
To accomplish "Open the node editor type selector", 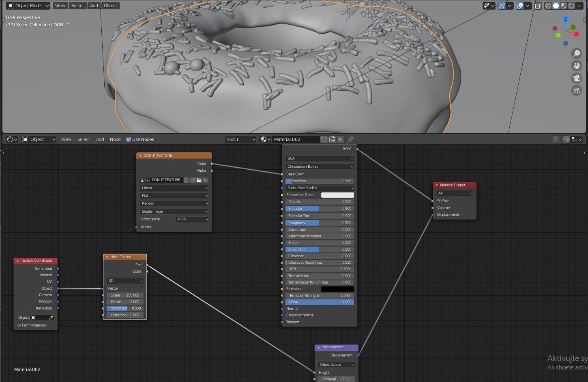I will 12,139.
